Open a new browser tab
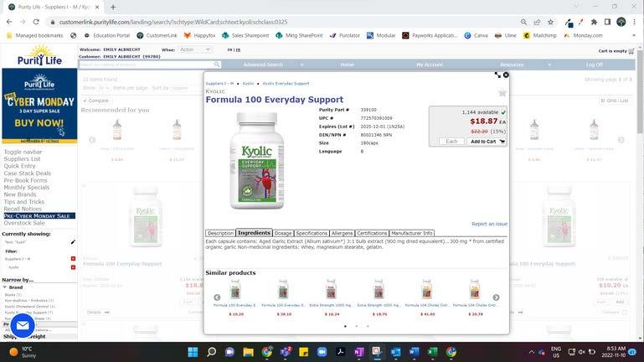This screenshot has height=362, width=644. 113,7
